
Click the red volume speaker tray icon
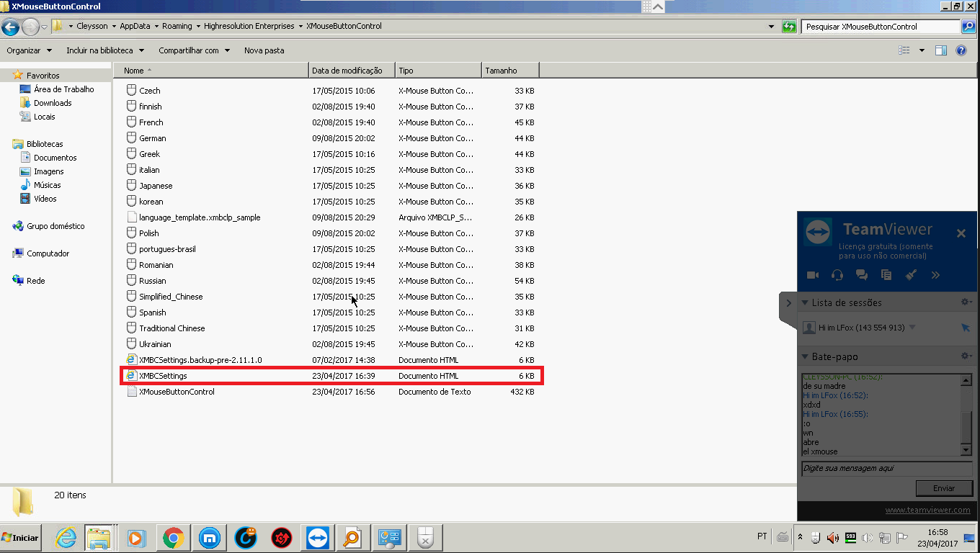click(x=833, y=537)
